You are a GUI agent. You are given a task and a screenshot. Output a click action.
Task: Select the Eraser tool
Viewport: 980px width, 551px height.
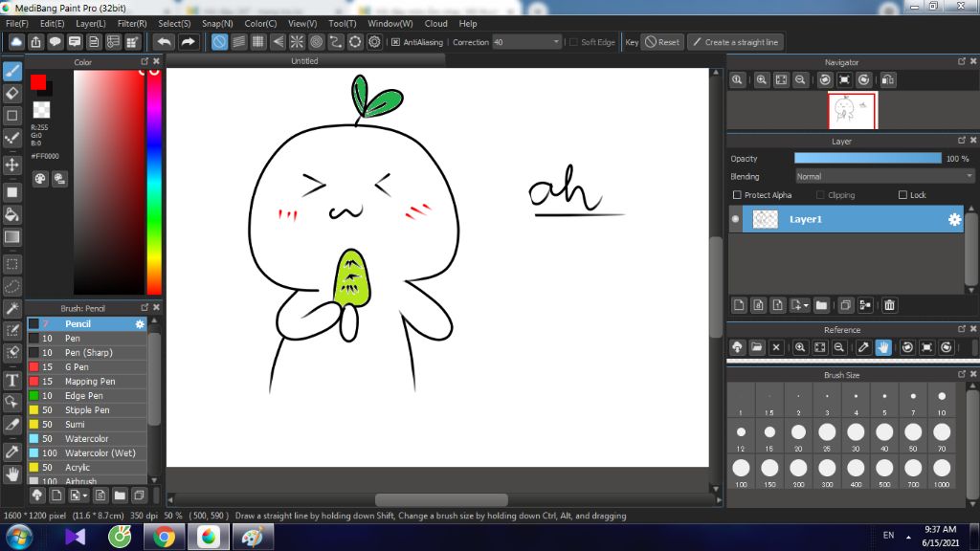pyautogui.click(x=12, y=94)
